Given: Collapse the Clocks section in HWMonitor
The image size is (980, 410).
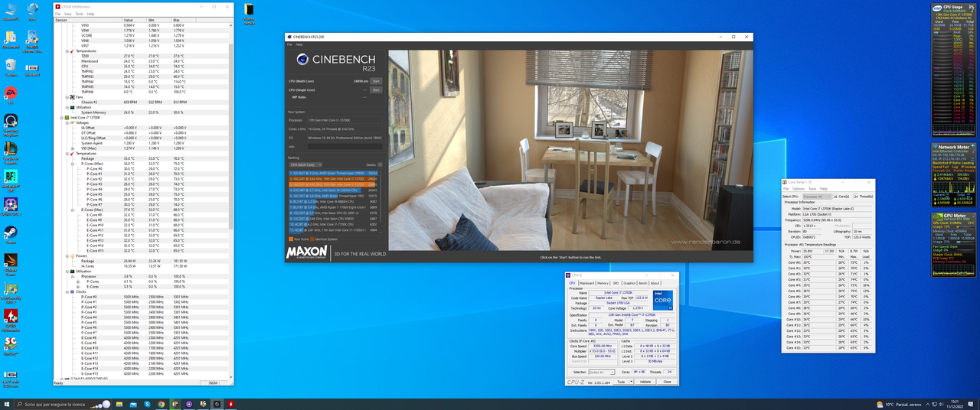Looking at the screenshot, I should pos(67,292).
